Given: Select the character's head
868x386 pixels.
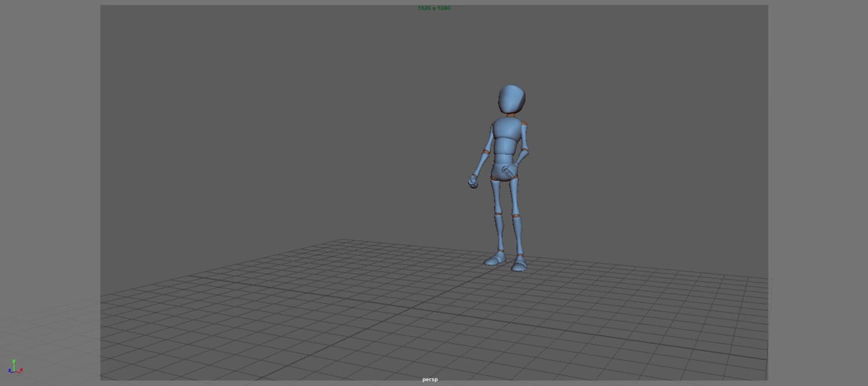Looking at the screenshot, I should [x=512, y=99].
